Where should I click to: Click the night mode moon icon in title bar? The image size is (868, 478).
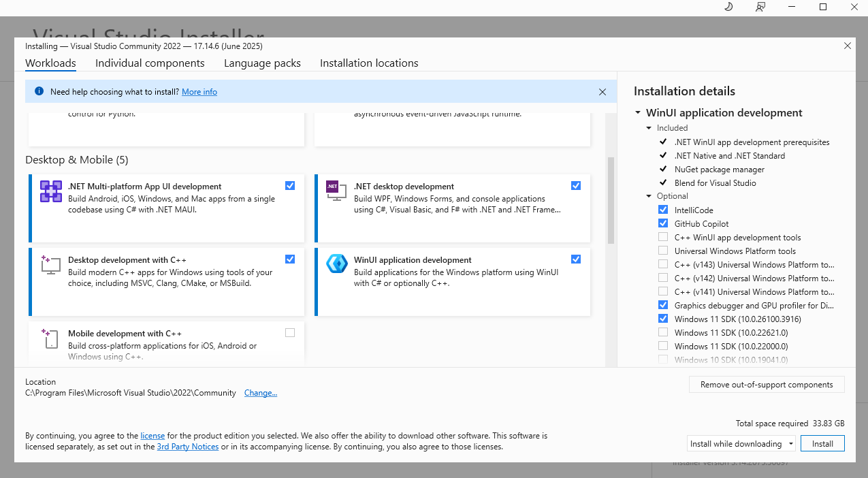pos(728,7)
